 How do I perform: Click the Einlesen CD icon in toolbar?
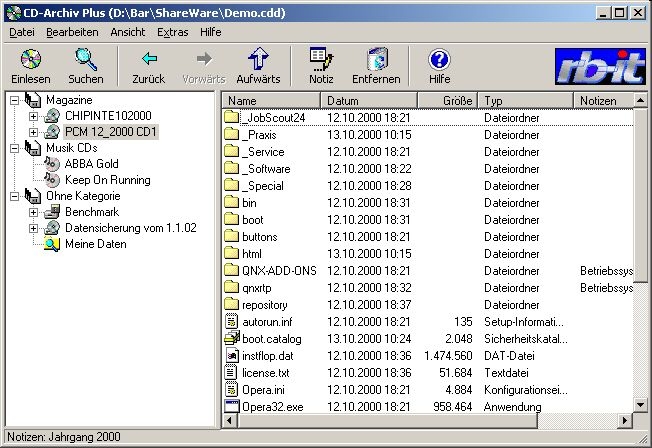(x=30, y=60)
